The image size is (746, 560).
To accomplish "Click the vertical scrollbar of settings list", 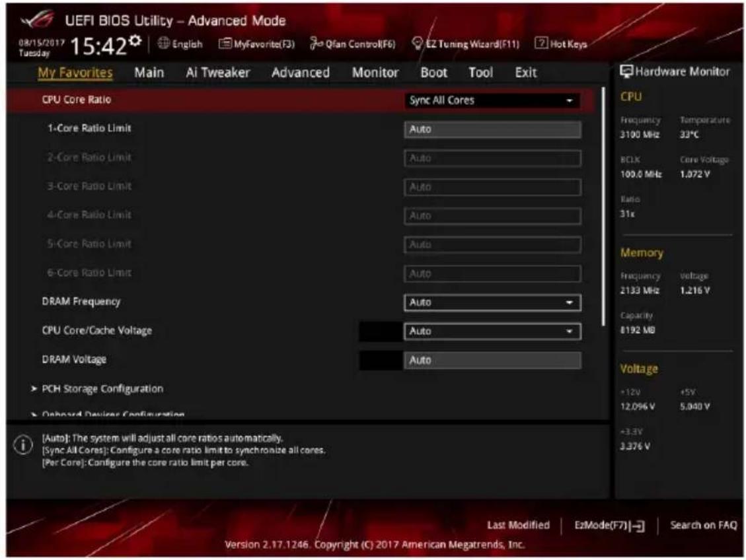I will [603, 207].
